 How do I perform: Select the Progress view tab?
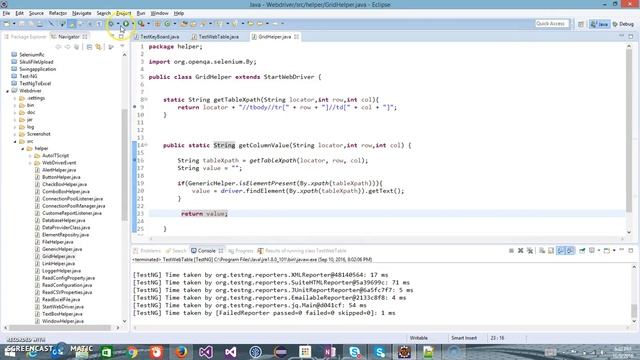[241, 251]
